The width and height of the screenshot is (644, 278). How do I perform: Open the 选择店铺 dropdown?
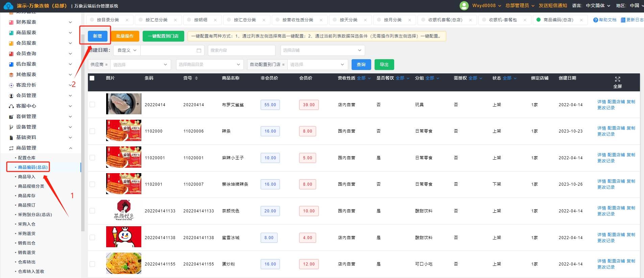pos(322,50)
